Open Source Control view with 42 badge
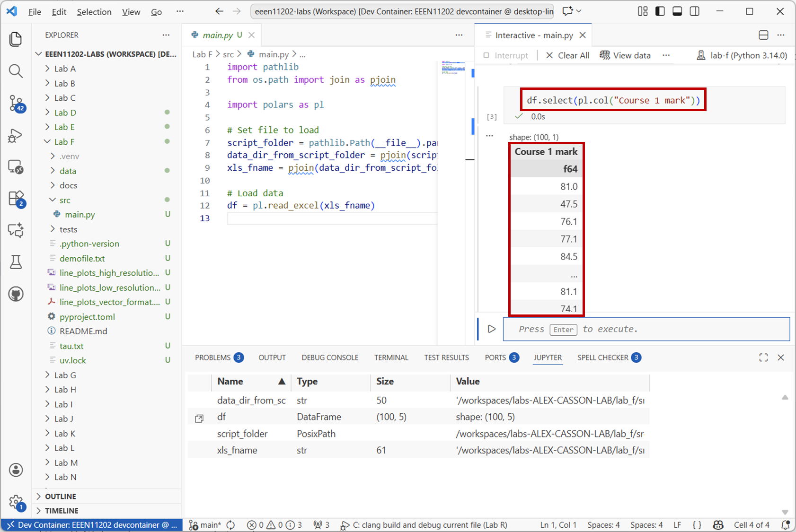Screen dimensions: 796x532 (x=16, y=103)
